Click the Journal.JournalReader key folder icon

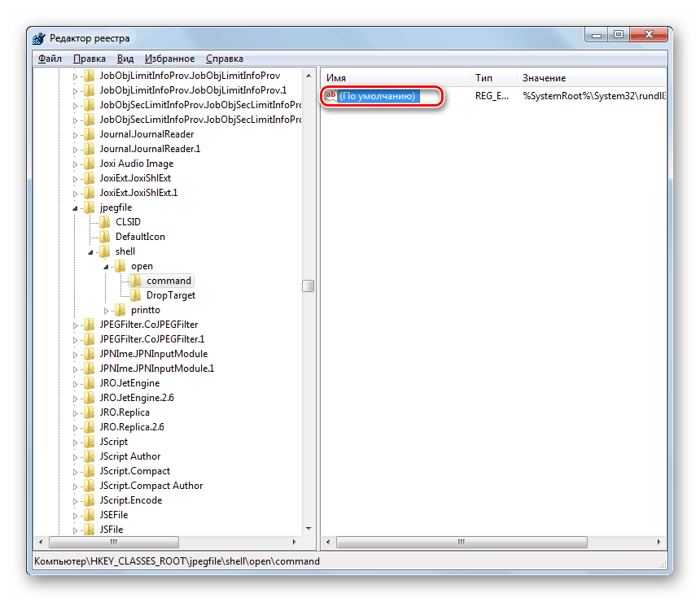[x=90, y=133]
